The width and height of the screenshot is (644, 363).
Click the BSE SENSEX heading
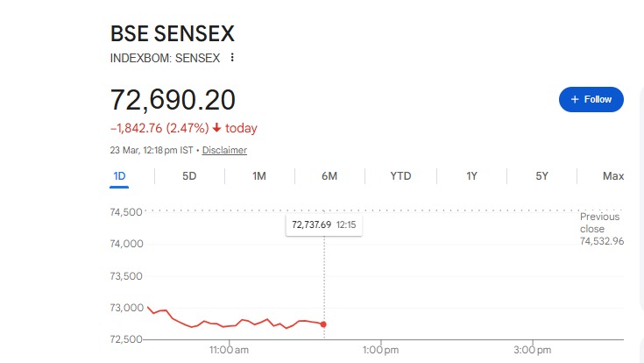point(173,34)
